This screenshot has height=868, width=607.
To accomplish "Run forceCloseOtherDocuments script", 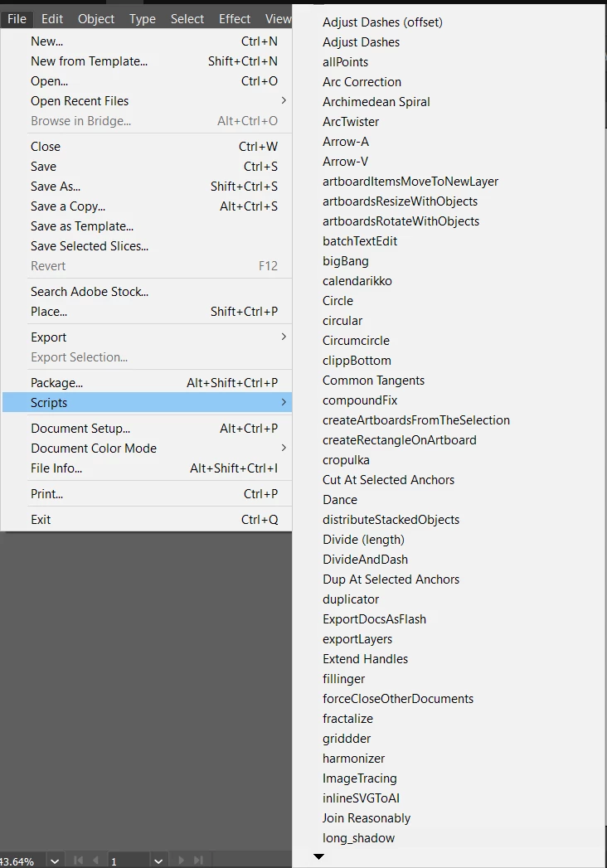I will point(398,699).
